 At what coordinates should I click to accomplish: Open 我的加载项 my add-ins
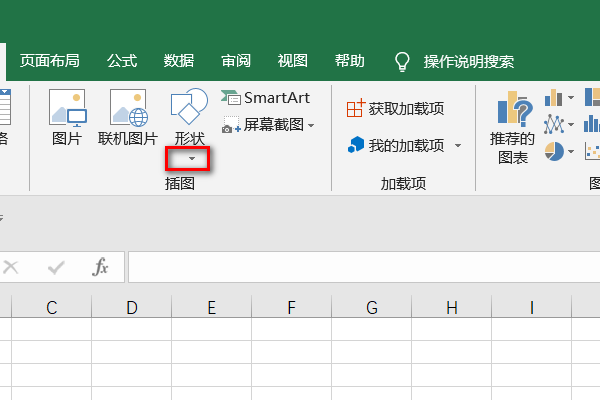396,145
